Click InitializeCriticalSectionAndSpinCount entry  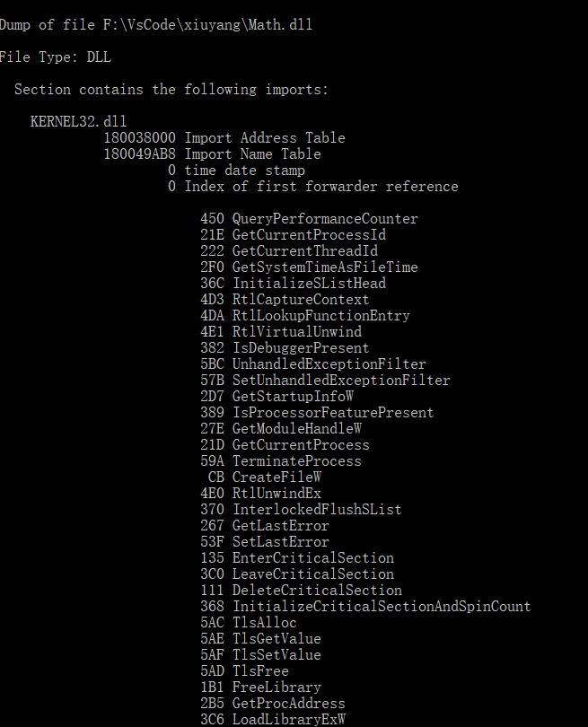click(381, 607)
